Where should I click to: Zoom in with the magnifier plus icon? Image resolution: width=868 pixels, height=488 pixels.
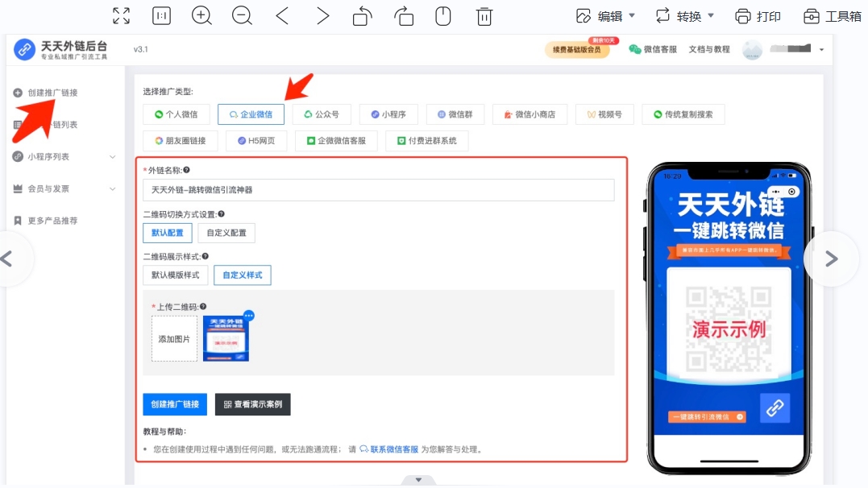[x=201, y=16]
